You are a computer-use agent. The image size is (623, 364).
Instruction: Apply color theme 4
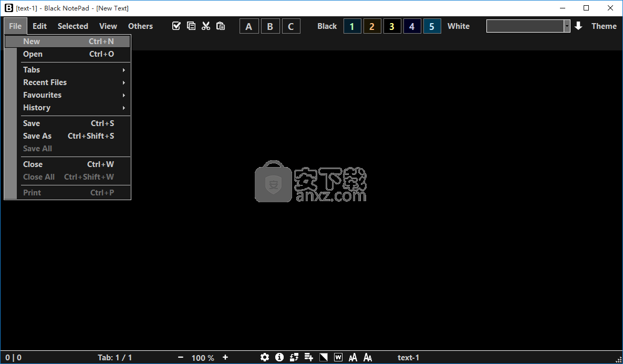coord(412,26)
